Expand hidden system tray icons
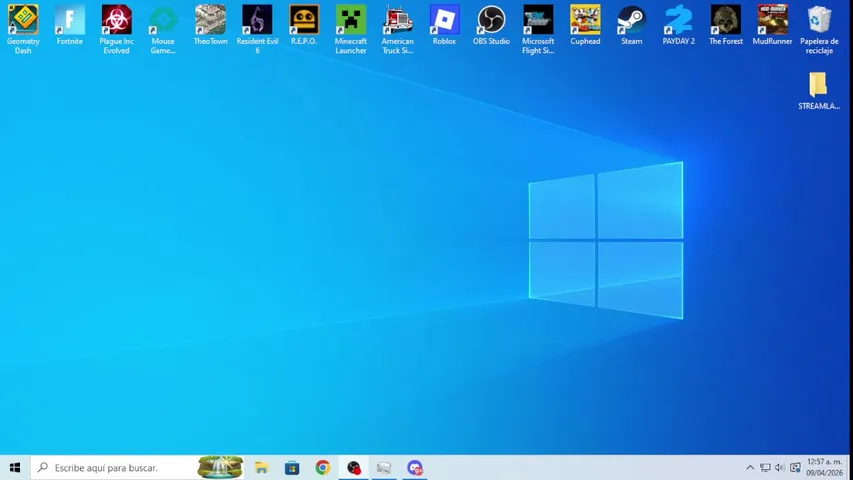Screen dimensions: 853x480 [x=750, y=467]
